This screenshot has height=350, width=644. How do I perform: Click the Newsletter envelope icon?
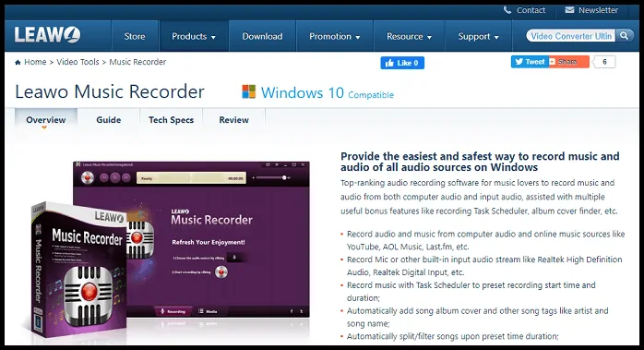[x=569, y=10]
